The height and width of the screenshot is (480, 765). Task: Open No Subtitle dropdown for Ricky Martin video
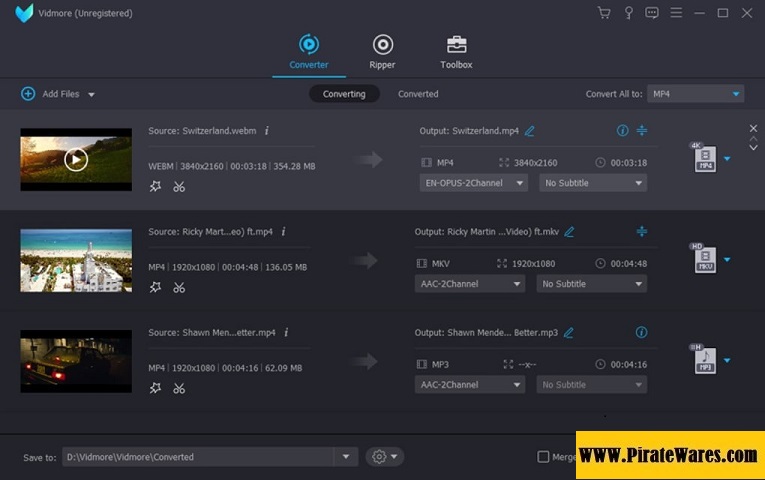tap(591, 284)
